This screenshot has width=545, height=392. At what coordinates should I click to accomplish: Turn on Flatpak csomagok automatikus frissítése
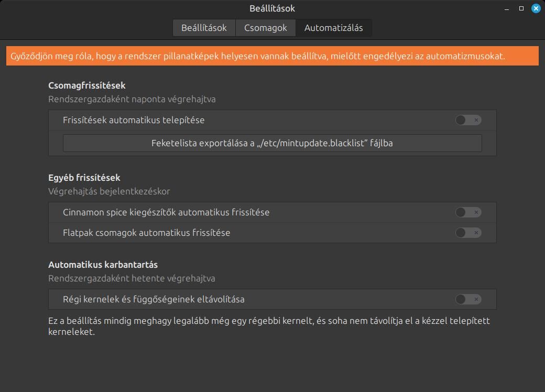(468, 233)
